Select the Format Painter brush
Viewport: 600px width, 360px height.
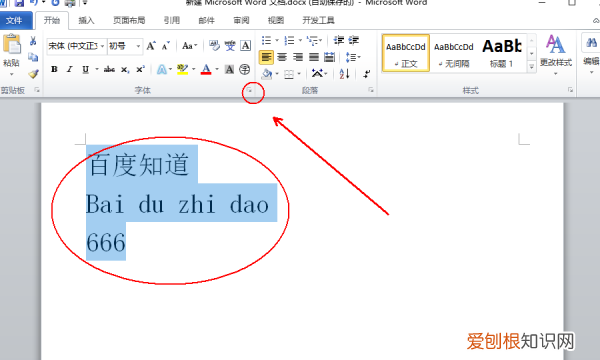(33, 73)
